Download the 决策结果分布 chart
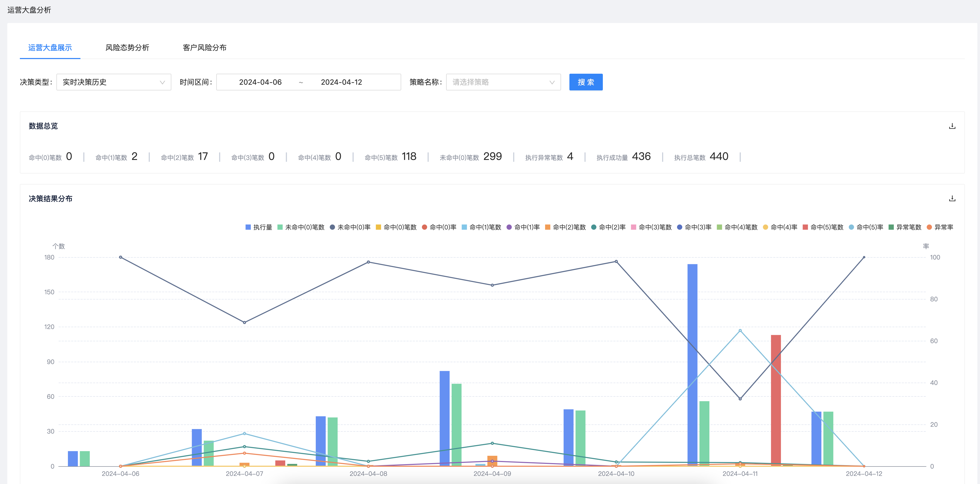980x484 pixels. (952, 199)
